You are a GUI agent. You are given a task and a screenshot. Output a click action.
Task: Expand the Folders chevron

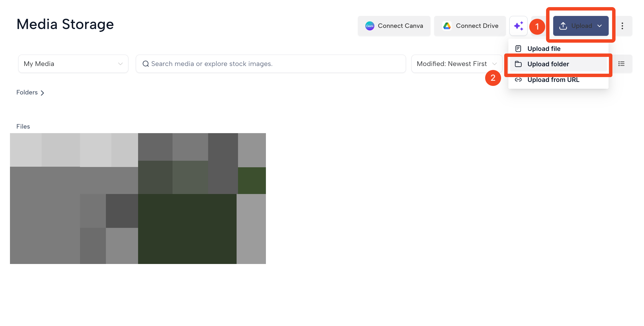[42, 93]
